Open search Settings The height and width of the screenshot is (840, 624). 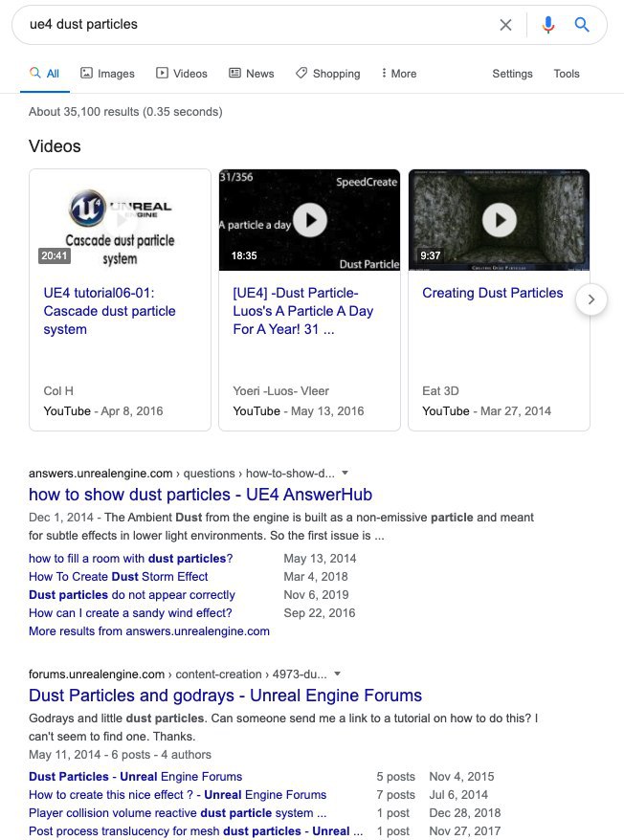tap(512, 74)
